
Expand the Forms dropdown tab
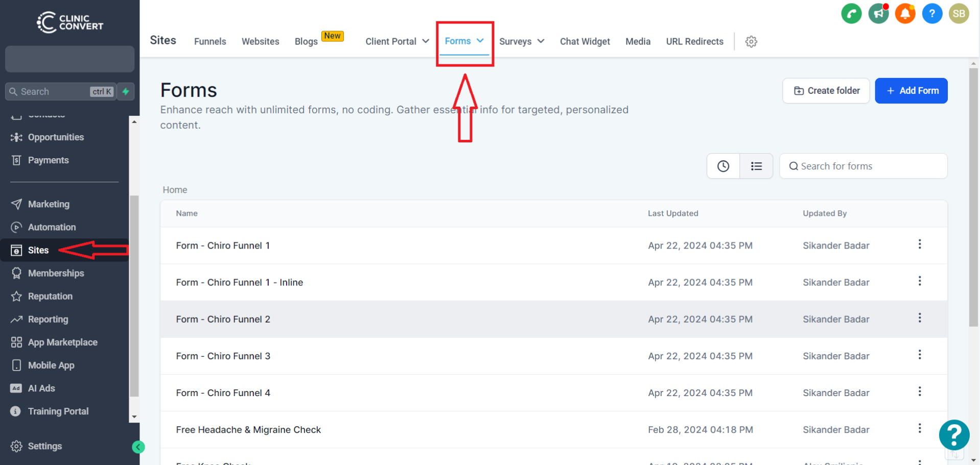[464, 41]
